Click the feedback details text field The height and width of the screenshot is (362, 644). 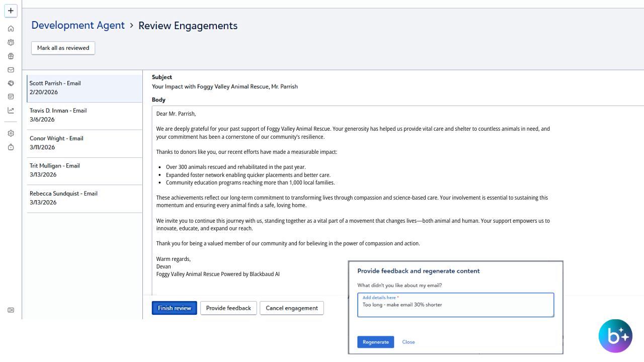point(455,305)
